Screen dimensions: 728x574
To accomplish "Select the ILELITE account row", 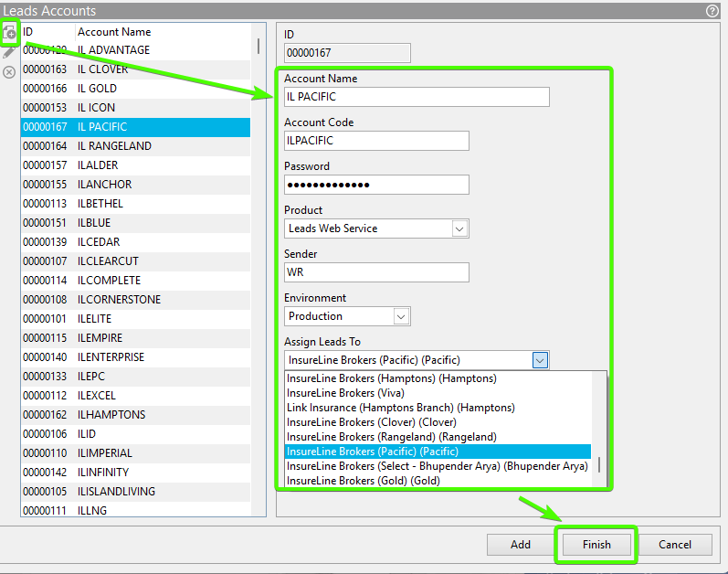I will (135, 319).
